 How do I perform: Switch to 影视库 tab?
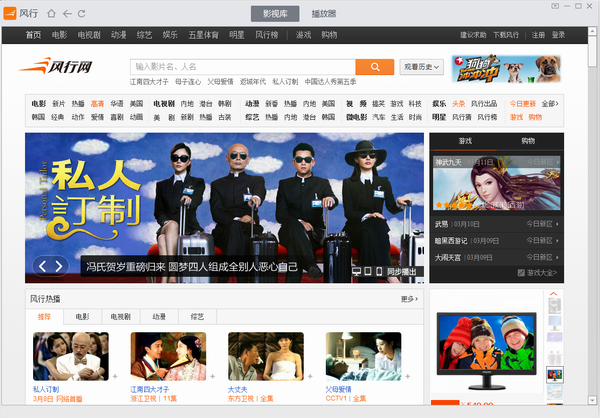[275, 14]
